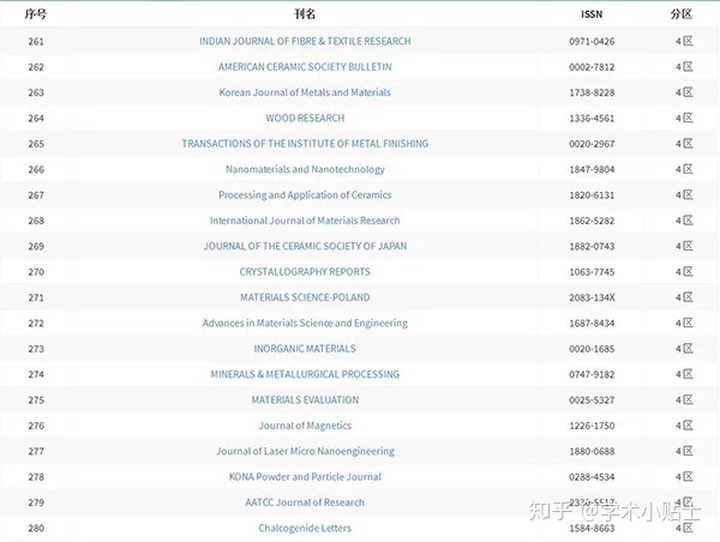Select row number 269
Viewport: 720px width, 542px height.
click(36, 247)
